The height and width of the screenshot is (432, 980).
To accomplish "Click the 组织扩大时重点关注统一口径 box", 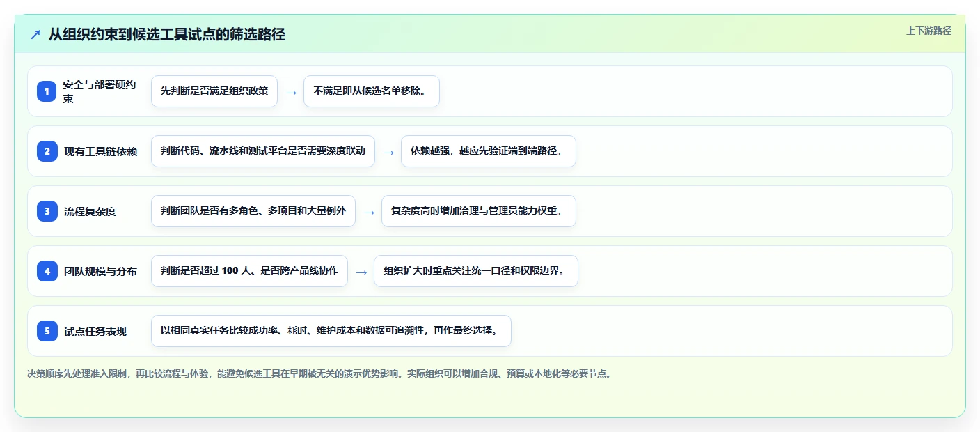I will (x=476, y=271).
